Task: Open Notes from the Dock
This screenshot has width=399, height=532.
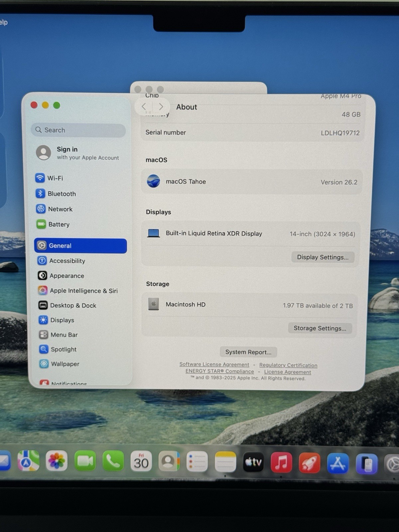Action: tap(225, 462)
